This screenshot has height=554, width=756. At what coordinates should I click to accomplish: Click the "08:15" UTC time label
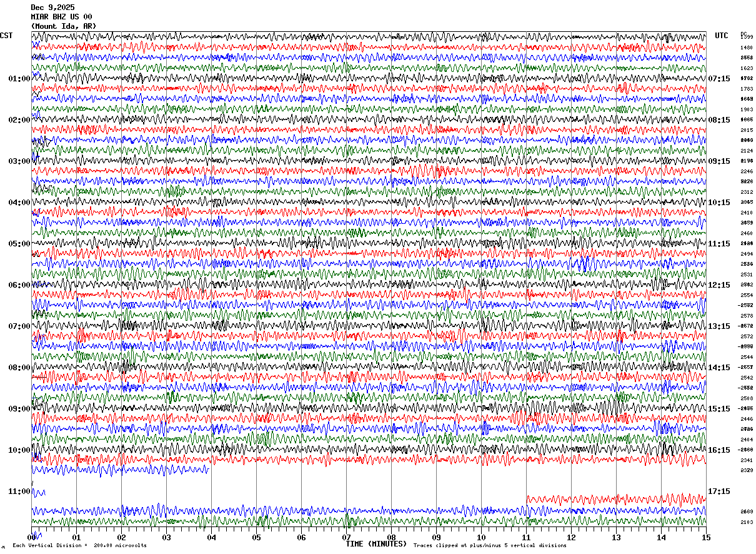pyautogui.click(x=719, y=120)
